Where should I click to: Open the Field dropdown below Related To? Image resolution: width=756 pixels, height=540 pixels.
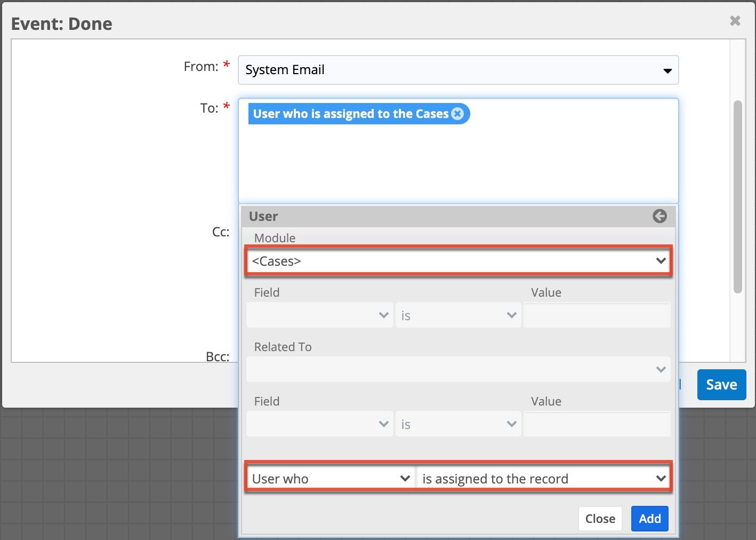(319, 424)
